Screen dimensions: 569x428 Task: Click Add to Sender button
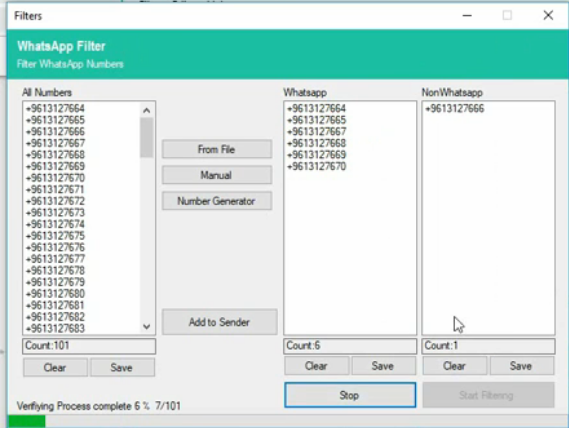[219, 322]
